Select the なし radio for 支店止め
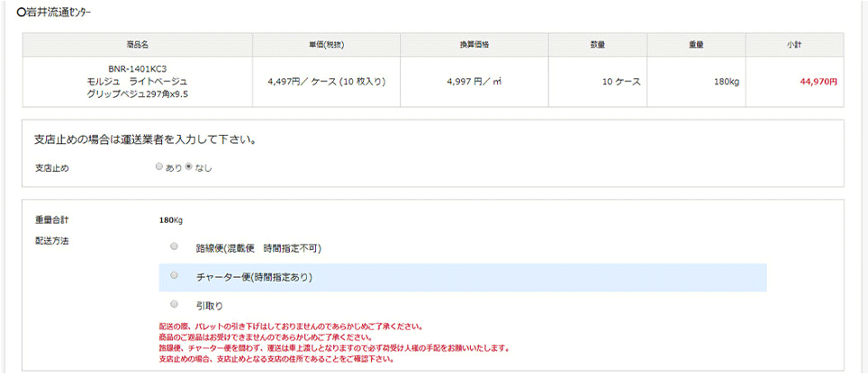The height and width of the screenshot is (376, 868). pos(188,166)
